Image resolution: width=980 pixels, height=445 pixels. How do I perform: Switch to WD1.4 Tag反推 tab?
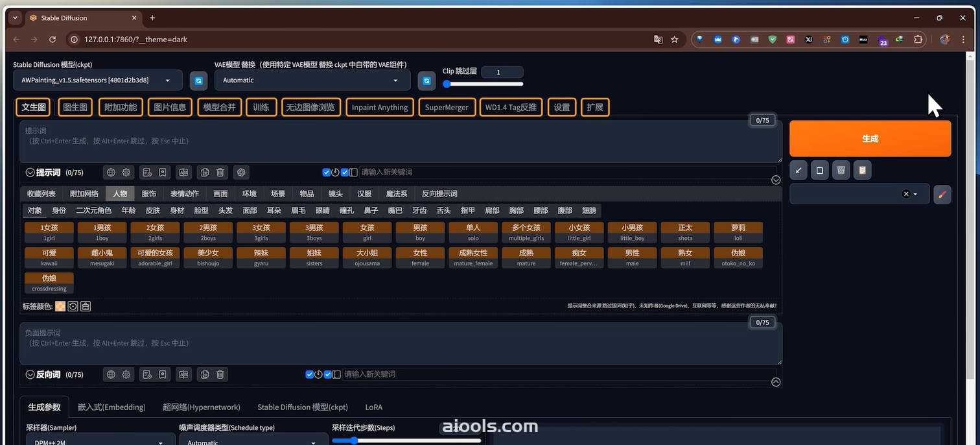(x=511, y=107)
